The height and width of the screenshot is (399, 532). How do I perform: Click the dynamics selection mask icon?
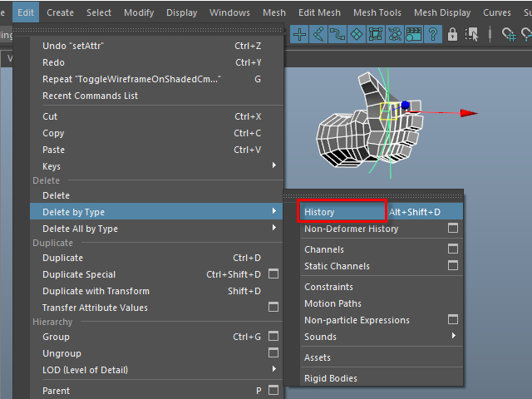[x=394, y=34]
